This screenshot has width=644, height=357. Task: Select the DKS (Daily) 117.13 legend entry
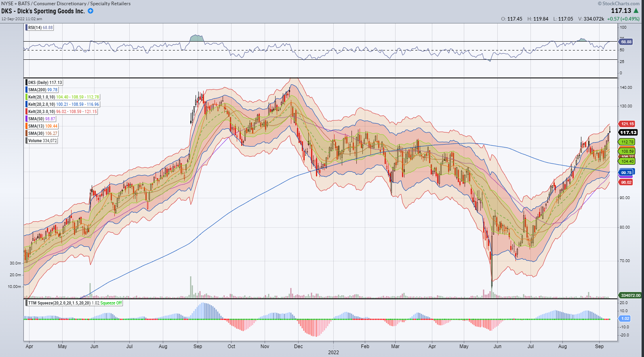pos(44,82)
